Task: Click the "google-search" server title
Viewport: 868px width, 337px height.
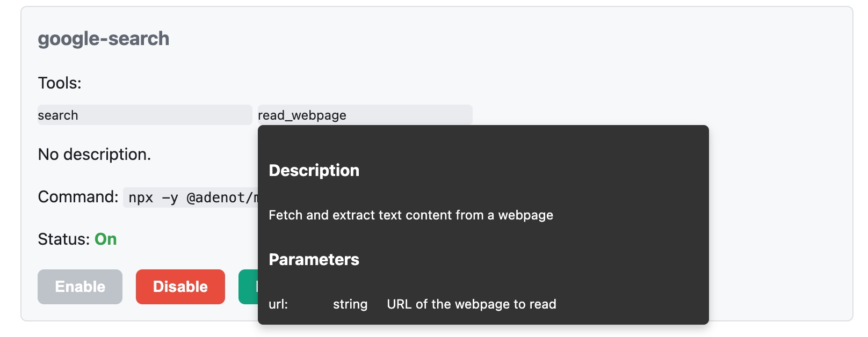Action: tap(104, 39)
